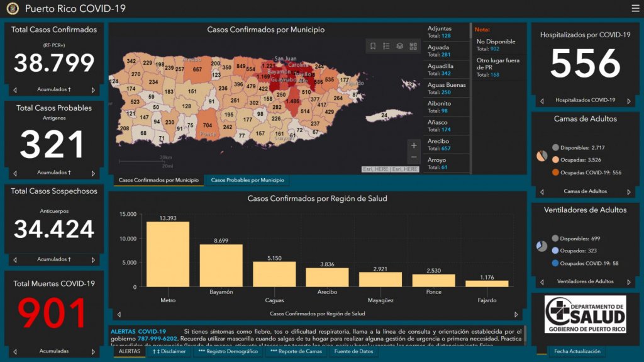Zoom in on the map
The height and width of the screenshot is (362, 644).
(x=413, y=145)
